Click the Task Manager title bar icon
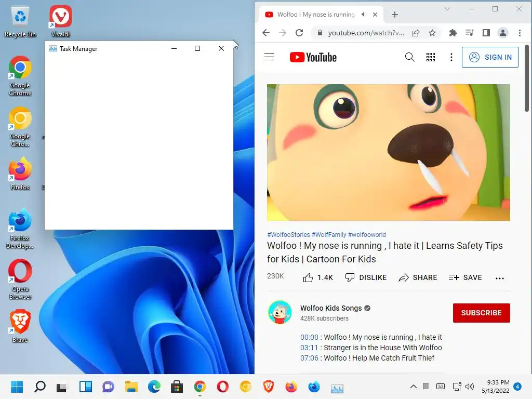The width and height of the screenshot is (532, 399). pos(52,48)
